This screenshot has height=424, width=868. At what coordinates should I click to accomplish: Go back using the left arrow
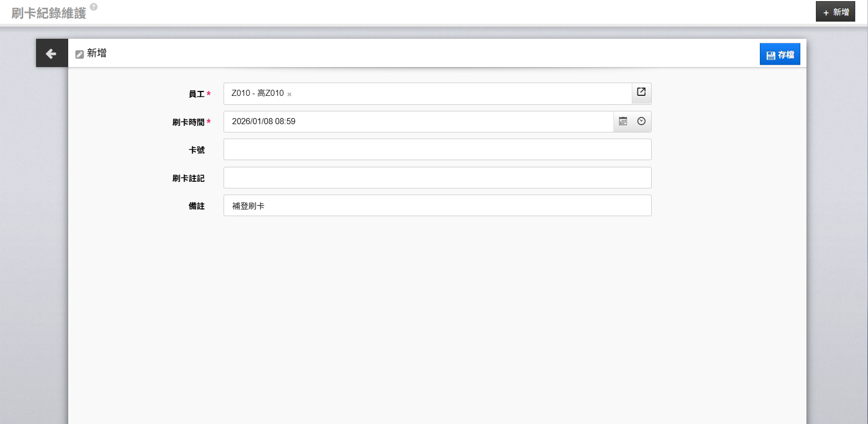coord(52,53)
